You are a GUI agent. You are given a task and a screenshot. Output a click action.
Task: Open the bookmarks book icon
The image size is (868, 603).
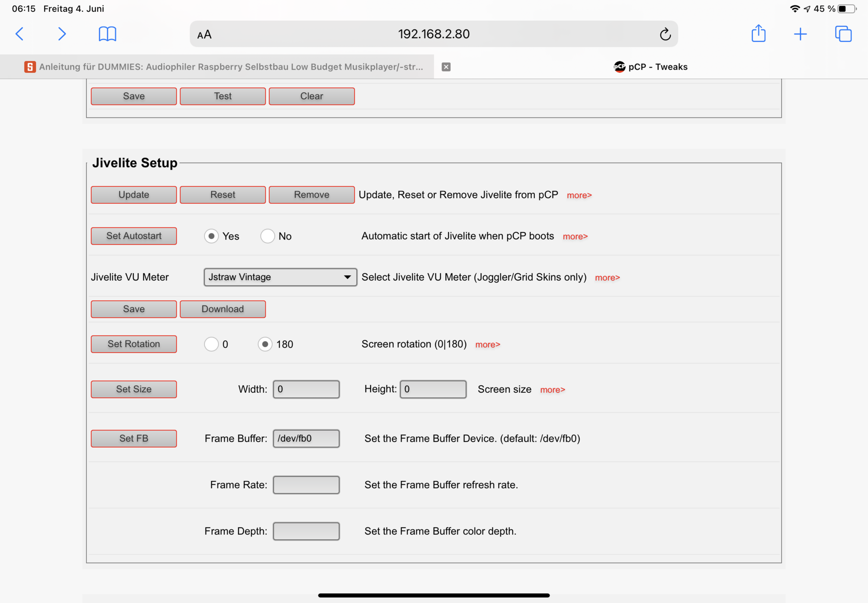[x=108, y=34]
